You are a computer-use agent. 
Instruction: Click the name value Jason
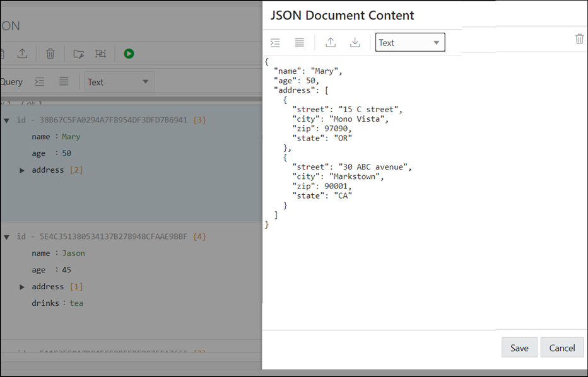(73, 253)
